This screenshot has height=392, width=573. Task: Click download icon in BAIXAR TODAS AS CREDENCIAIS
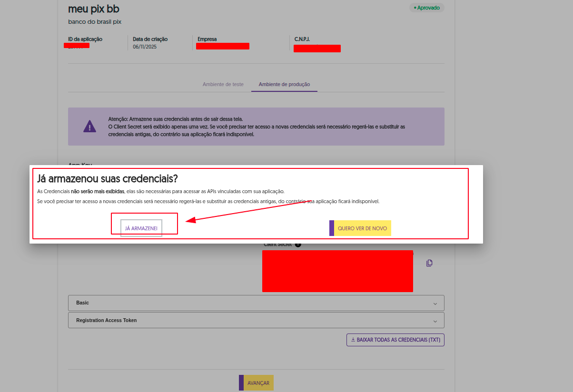[353, 340]
